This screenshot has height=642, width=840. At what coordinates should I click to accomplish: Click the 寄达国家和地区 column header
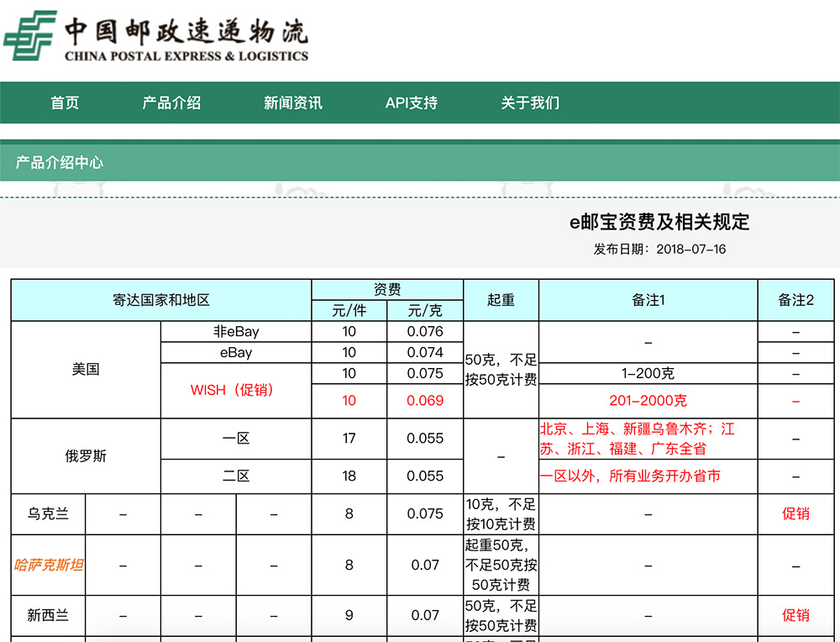click(161, 300)
